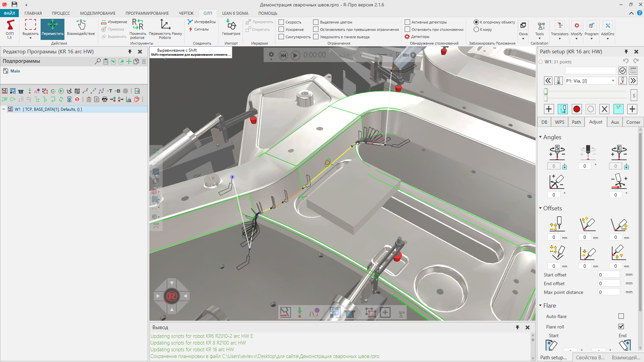Click the play button in viewport
644x362 pixels.
295,55
